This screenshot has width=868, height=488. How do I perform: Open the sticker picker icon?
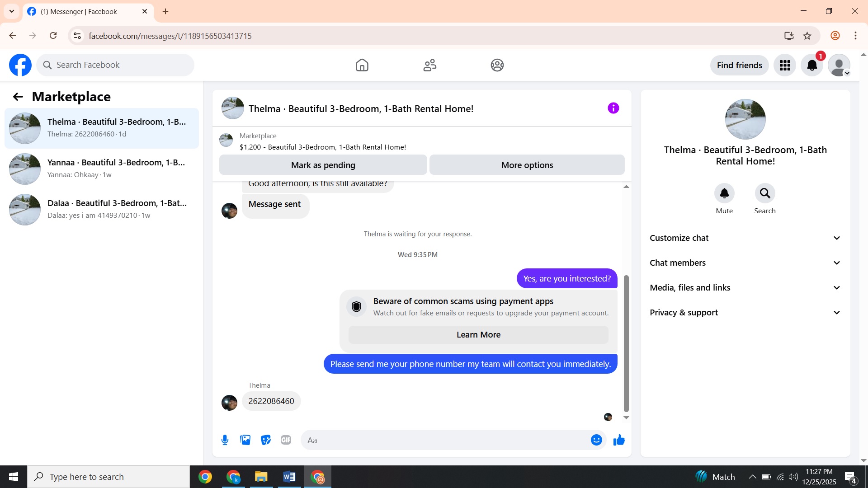[266, 440]
